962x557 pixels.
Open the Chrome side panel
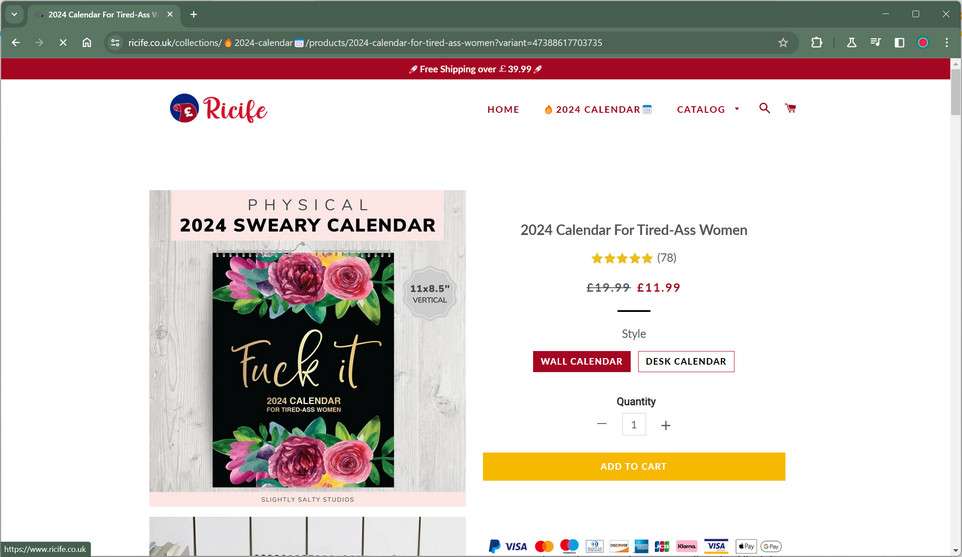pos(899,43)
